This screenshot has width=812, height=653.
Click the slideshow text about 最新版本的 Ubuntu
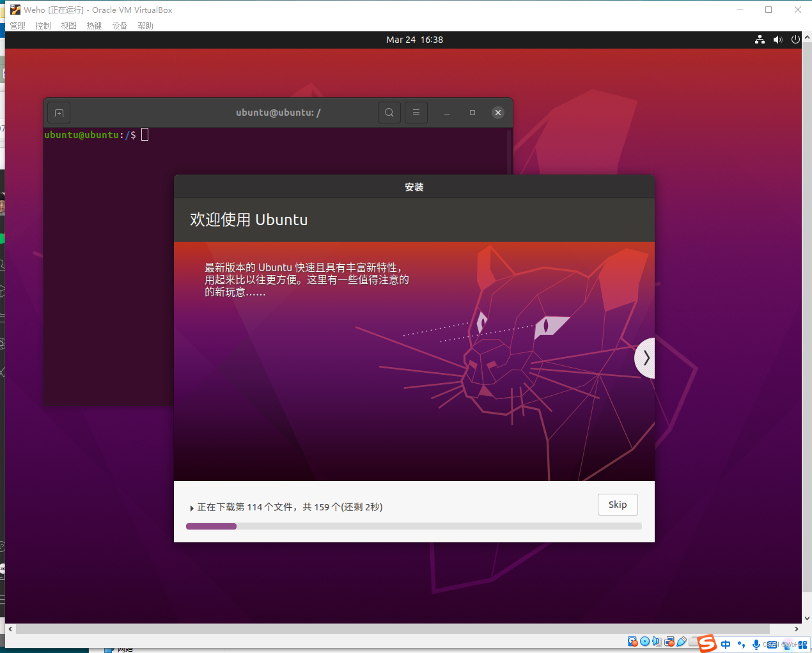point(307,279)
